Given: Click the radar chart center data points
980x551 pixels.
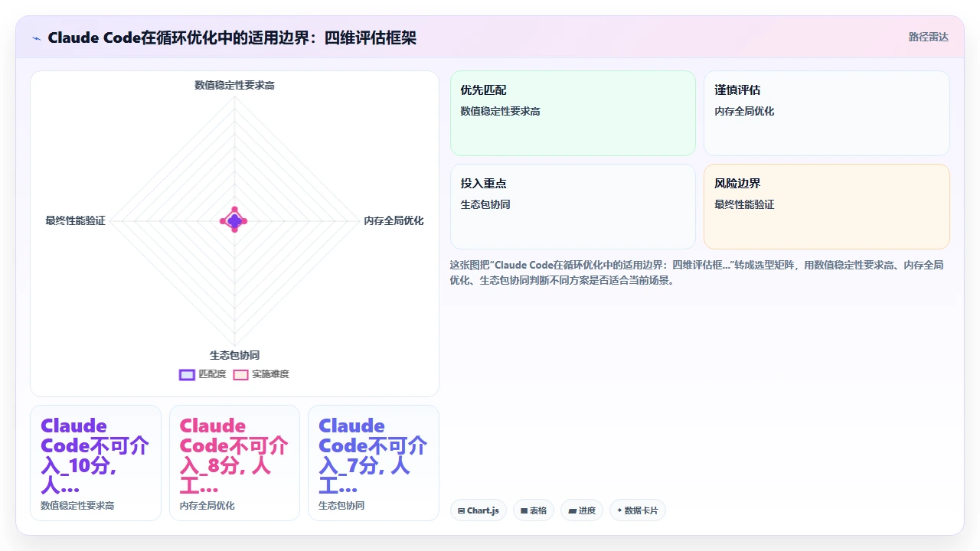Looking at the screenshot, I should pyautogui.click(x=234, y=220).
